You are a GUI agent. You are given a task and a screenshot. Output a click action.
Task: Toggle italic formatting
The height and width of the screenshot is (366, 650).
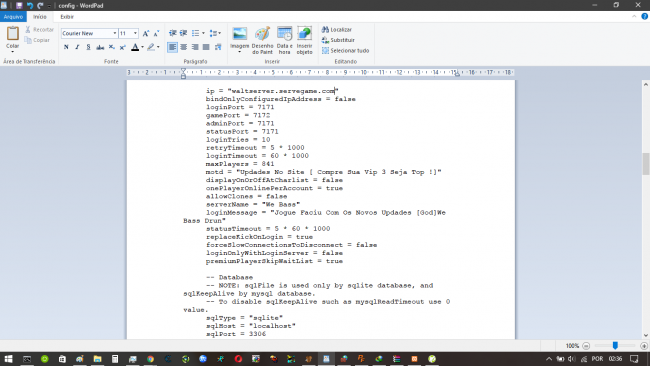pos(77,47)
